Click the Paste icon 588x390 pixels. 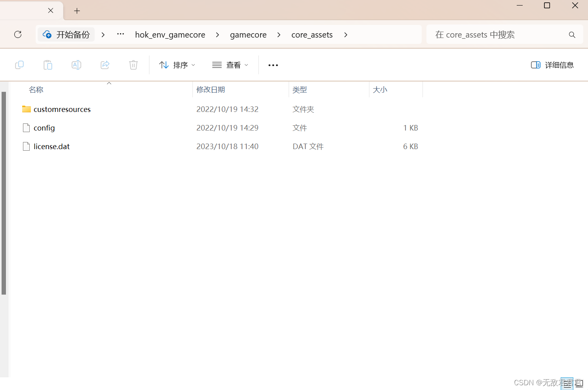pyautogui.click(x=48, y=64)
